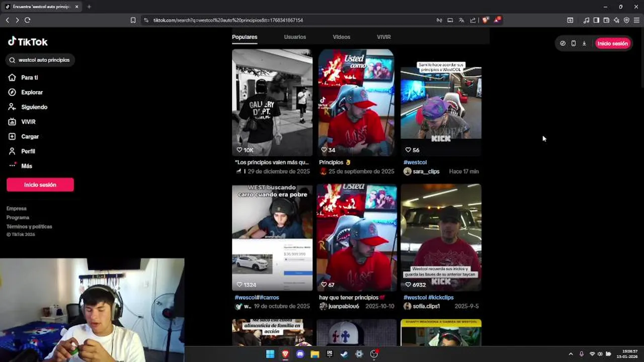Click the phone icon near Inicio sesión
Viewport: 644px width, 362px height.
574,43
